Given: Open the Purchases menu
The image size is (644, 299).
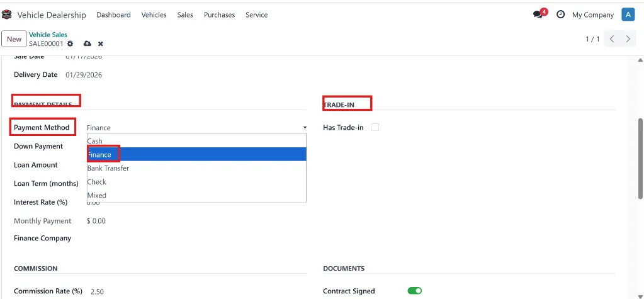Looking at the screenshot, I should pyautogui.click(x=219, y=14).
